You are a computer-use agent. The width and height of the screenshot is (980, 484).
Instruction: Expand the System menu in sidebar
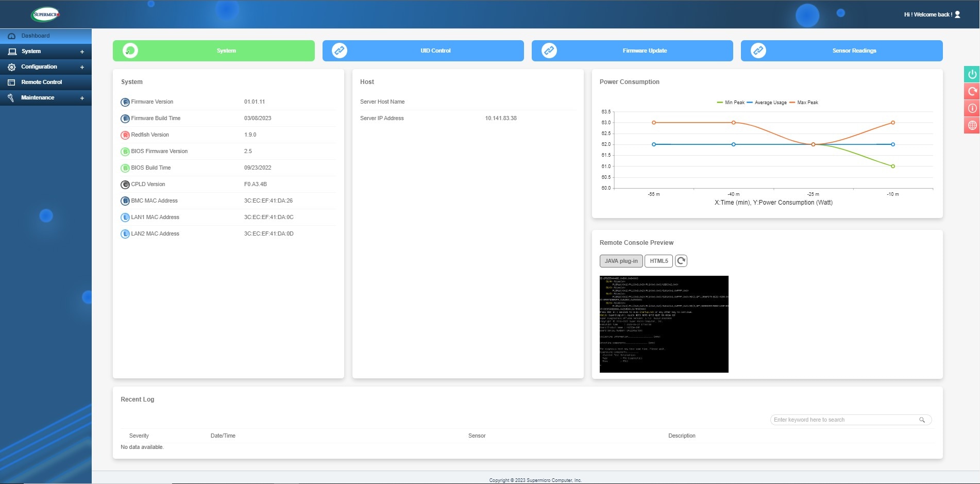[82, 51]
